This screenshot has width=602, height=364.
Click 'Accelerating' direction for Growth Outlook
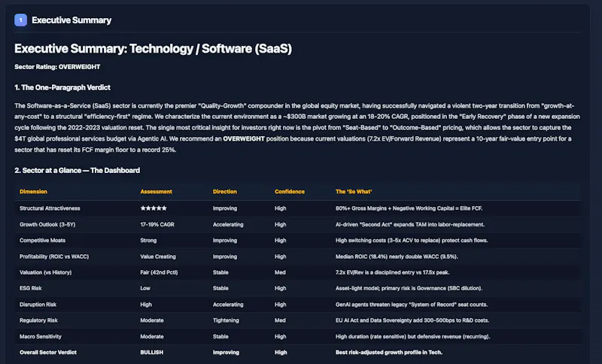point(228,224)
